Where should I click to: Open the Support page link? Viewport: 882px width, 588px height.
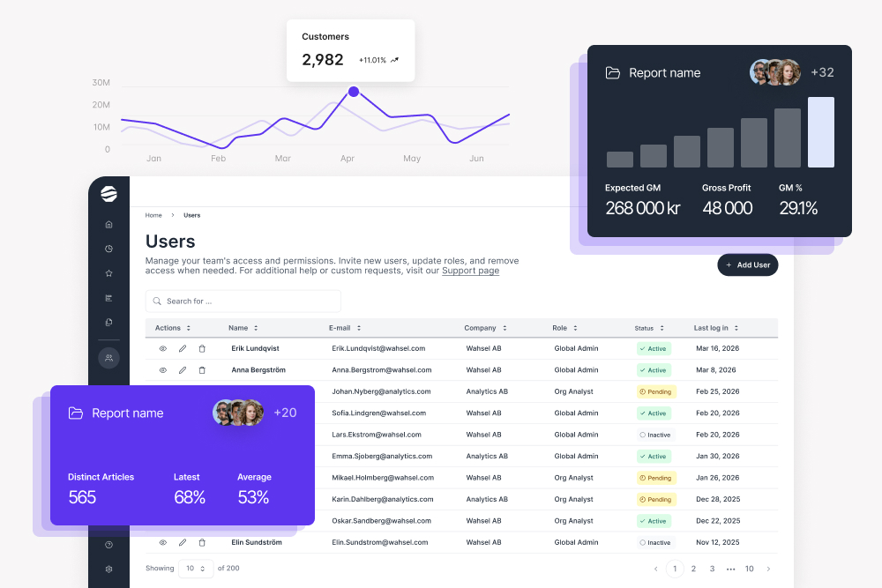coord(470,272)
